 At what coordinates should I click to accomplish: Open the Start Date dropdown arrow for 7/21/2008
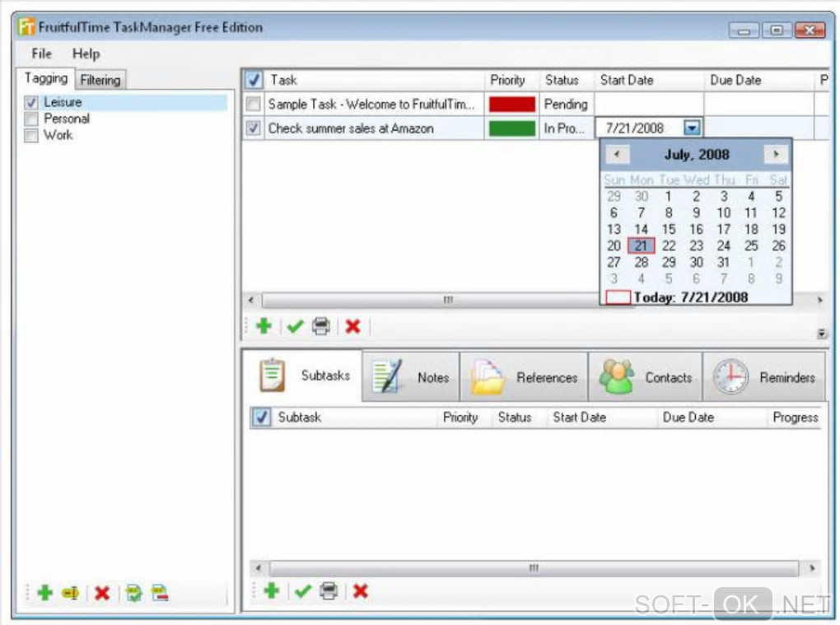coord(692,128)
